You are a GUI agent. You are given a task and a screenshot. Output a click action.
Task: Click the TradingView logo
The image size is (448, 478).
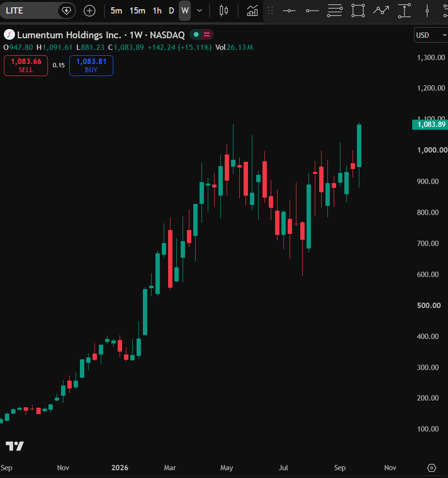pyautogui.click(x=15, y=446)
